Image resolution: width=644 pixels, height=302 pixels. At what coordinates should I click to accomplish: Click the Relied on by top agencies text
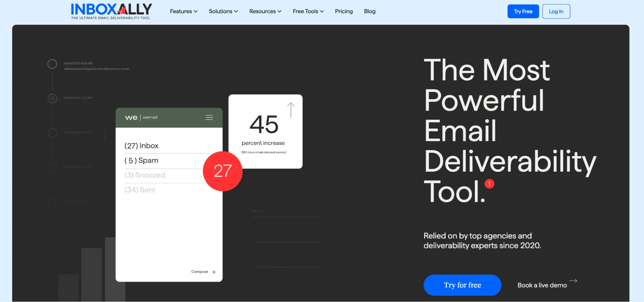(x=482, y=241)
